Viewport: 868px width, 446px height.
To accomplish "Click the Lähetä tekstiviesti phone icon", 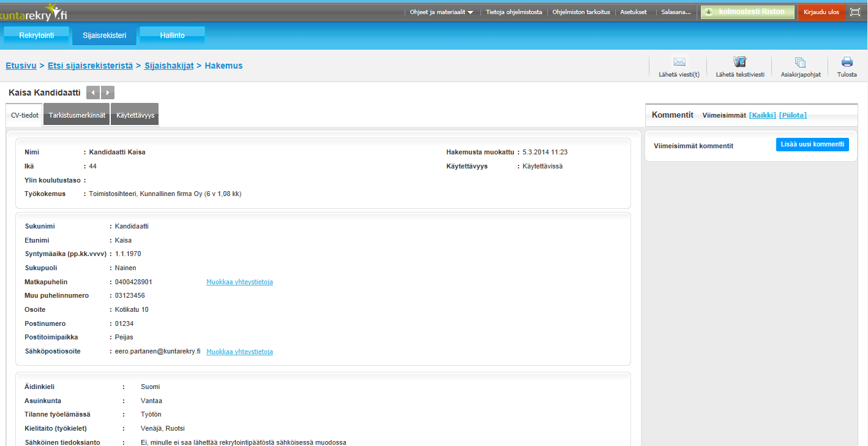I will point(739,62).
